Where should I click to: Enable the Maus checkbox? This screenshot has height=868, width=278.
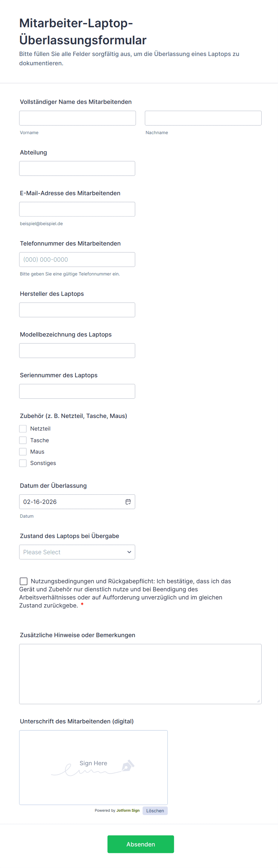(x=23, y=452)
